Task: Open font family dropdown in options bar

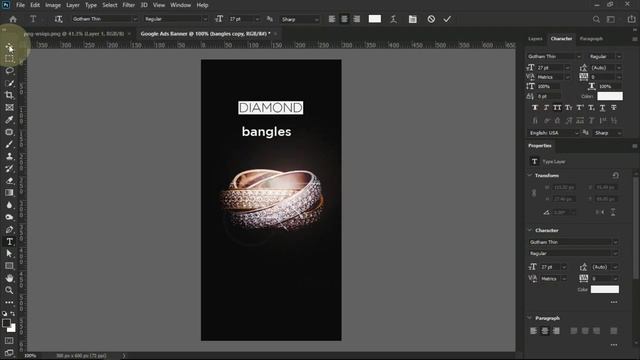Action: pos(135,19)
